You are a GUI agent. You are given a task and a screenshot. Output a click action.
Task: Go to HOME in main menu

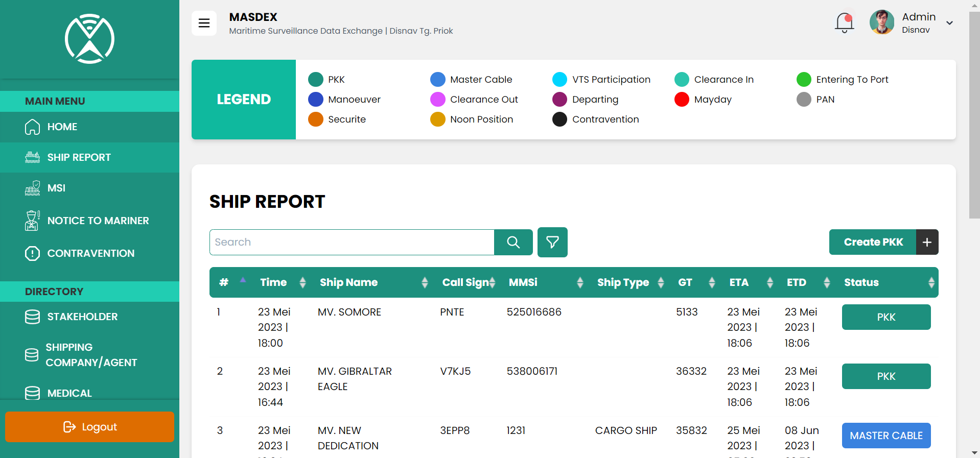click(89, 127)
